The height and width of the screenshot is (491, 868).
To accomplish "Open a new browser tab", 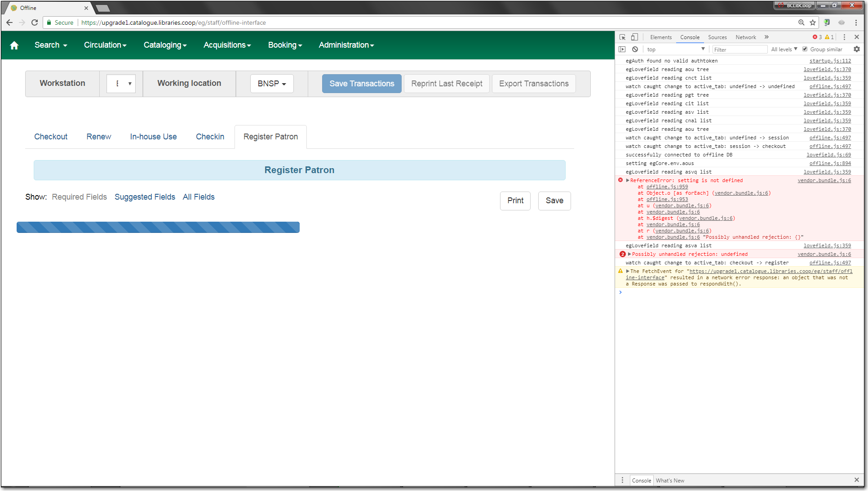I will pyautogui.click(x=103, y=8).
